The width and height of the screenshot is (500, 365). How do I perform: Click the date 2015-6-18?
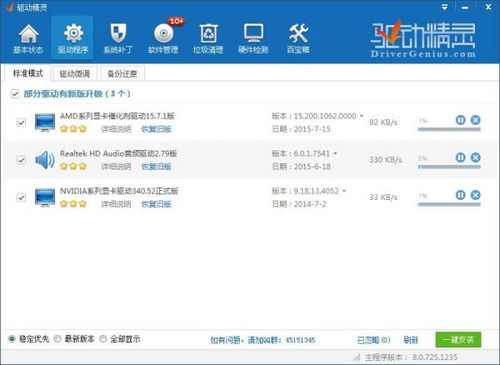click(x=312, y=166)
